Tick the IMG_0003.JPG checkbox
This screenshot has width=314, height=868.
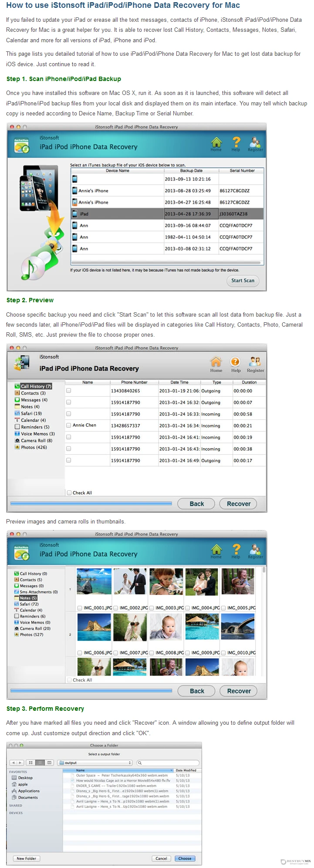[x=152, y=608]
